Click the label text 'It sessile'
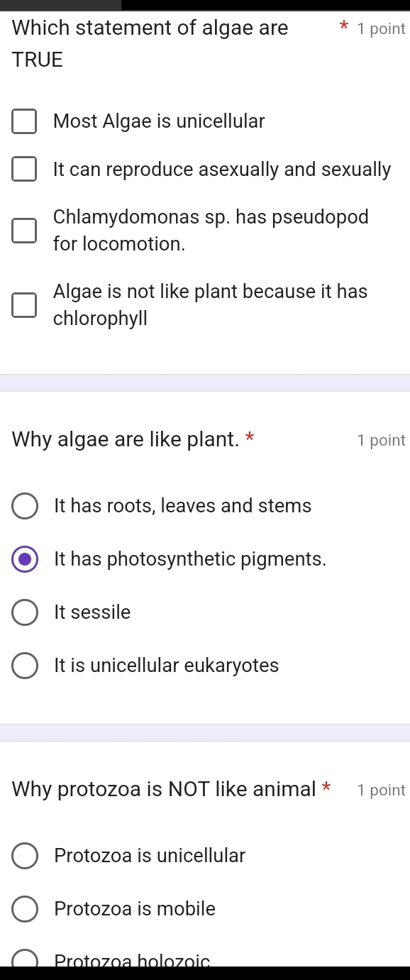This screenshot has width=410, height=980. 92,612
